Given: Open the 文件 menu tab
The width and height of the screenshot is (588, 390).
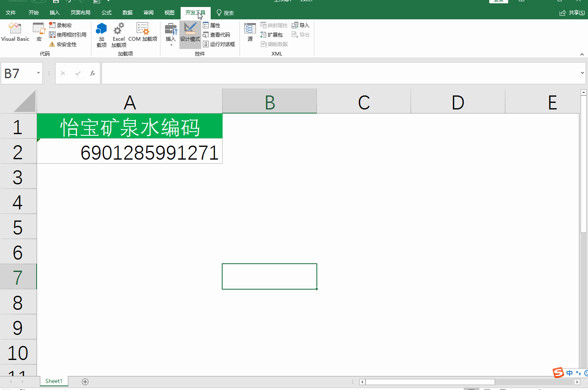Looking at the screenshot, I should tap(11, 13).
